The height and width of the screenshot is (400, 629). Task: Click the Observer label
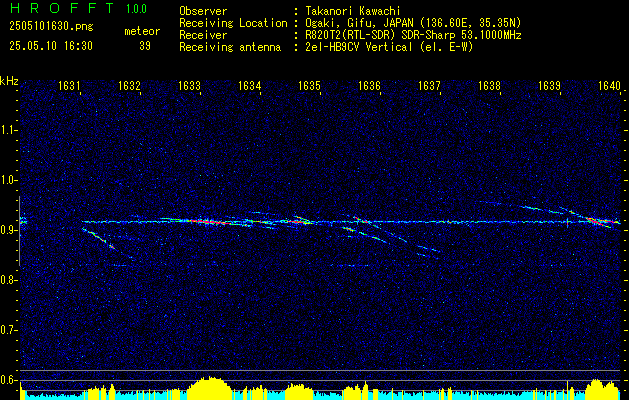(x=203, y=11)
